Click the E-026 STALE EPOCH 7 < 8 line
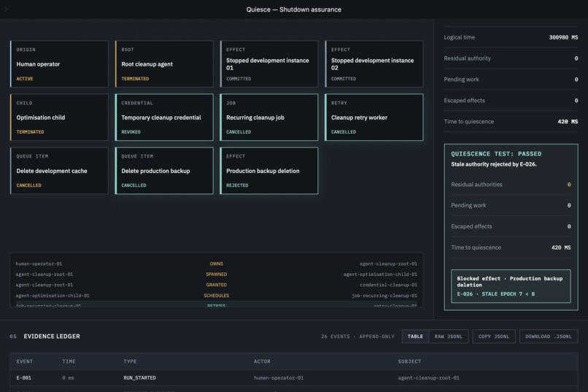The width and height of the screenshot is (588, 392). coord(496,294)
